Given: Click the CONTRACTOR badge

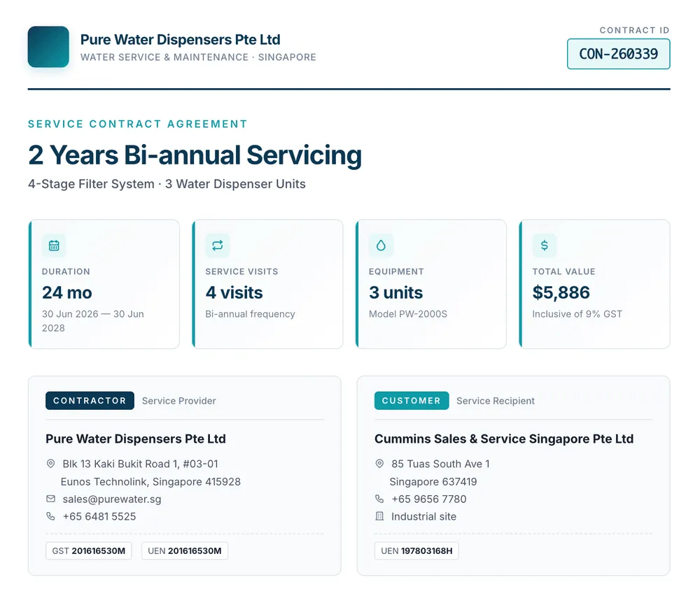Looking at the screenshot, I should point(90,401).
